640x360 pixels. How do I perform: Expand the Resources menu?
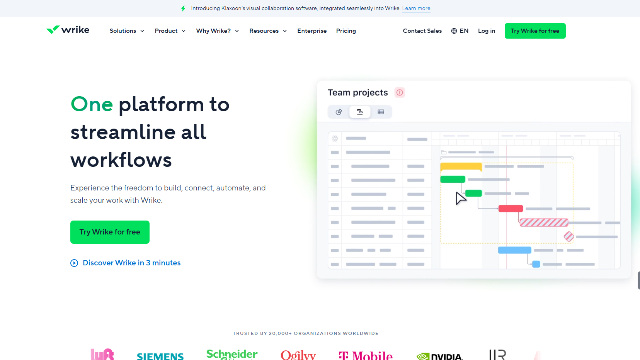coord(268,31)
